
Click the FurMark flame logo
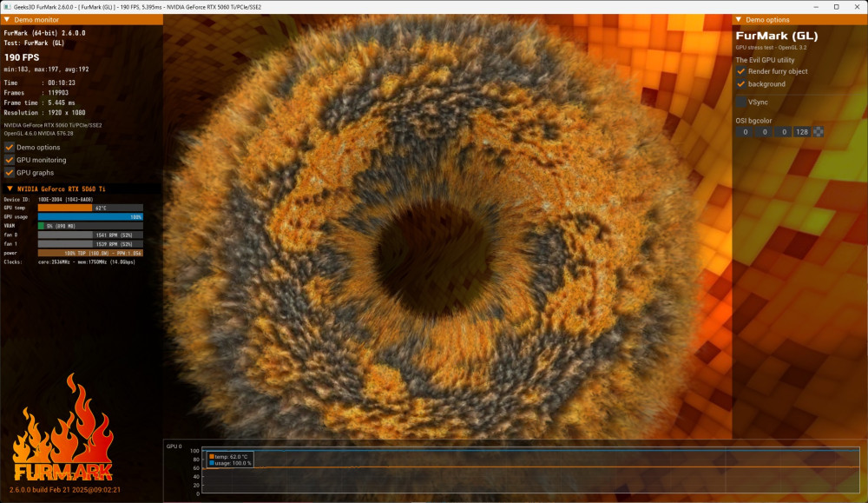[63, 427]
